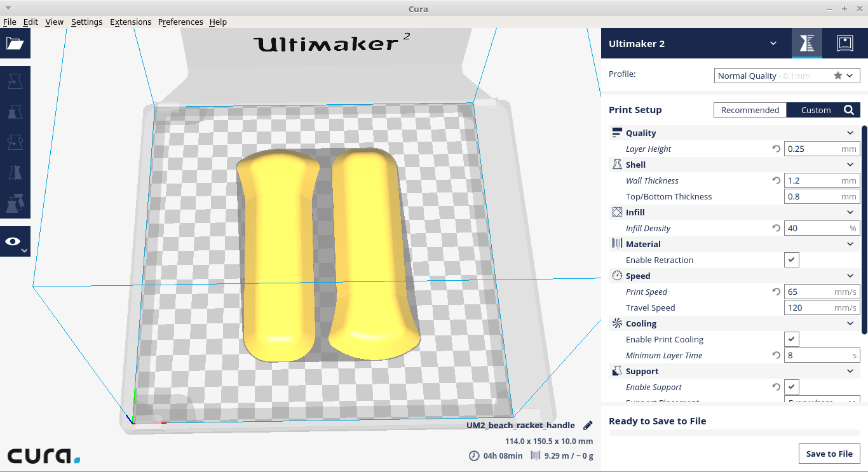Screen dimensions: 868x472
Task: Click the Shell category icon
Action: point(617,165)
